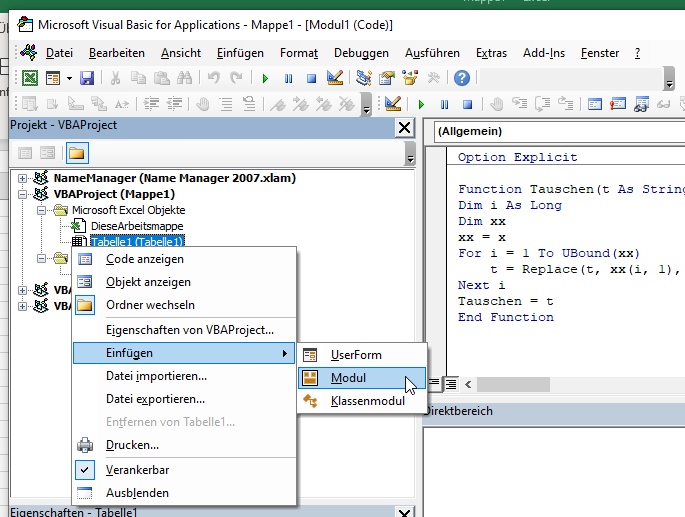This screenshot has width=685, height=517.
Task: Open the Toolbox hammer-wrench icon
Action: [x=433, y=79]
